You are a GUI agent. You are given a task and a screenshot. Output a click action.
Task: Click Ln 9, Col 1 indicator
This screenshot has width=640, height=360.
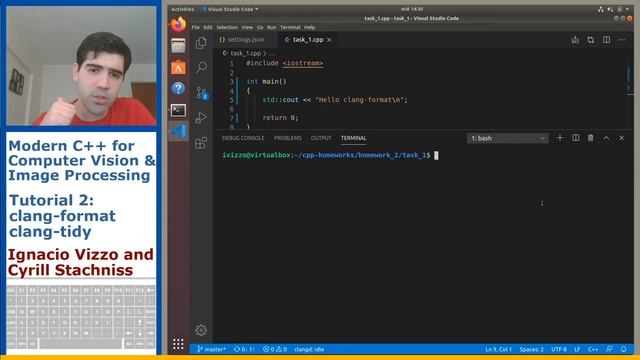498,349
